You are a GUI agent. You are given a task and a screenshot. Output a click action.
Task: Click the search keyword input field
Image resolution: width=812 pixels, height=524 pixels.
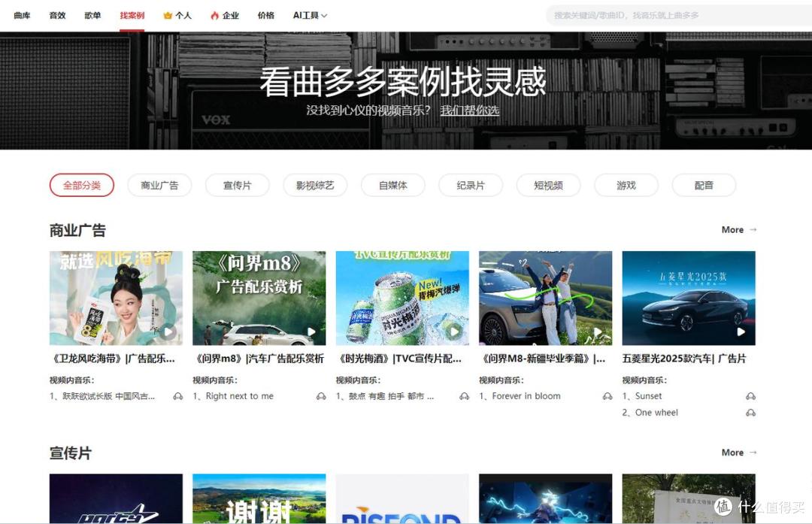point(679,16)
